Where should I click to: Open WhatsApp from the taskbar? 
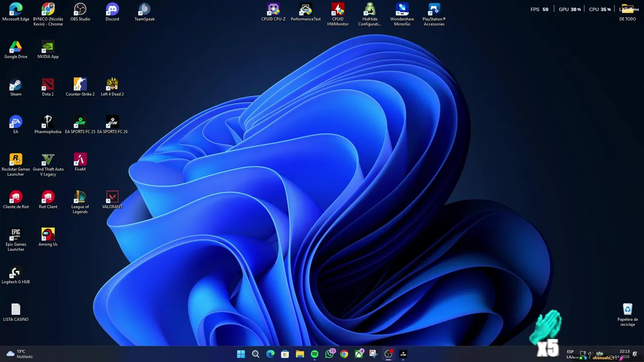coord(330,354)
